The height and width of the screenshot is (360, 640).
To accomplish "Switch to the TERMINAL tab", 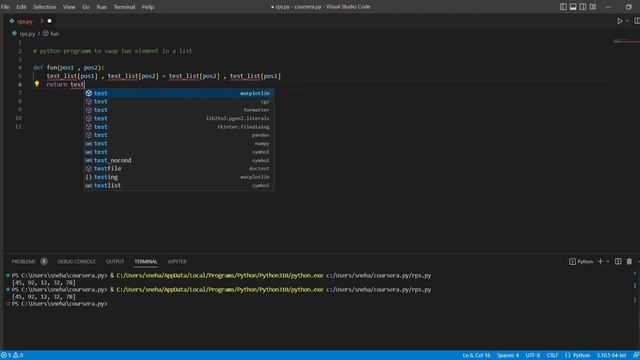I will 146,262.
